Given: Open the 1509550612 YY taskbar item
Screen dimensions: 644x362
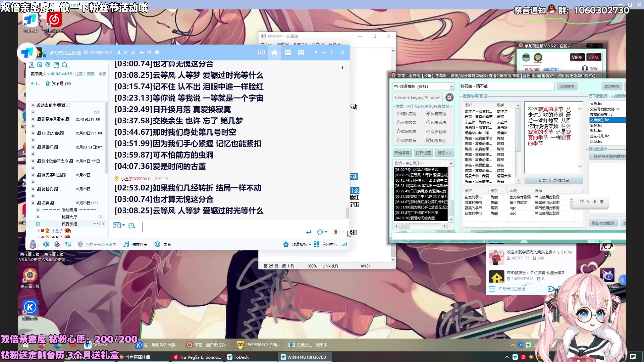Looking at the screenshot, I should click(x=258, y=345).
